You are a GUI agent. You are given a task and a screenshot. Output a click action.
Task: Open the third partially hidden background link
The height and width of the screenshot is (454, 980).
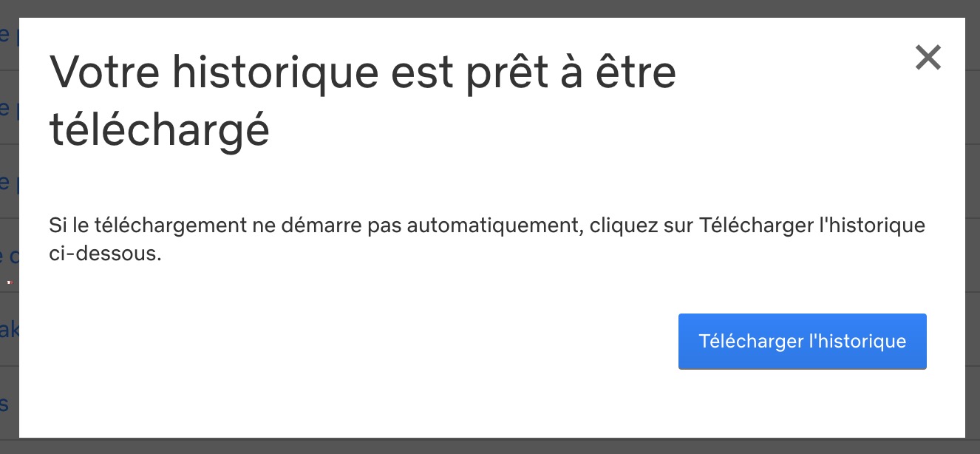6,182
